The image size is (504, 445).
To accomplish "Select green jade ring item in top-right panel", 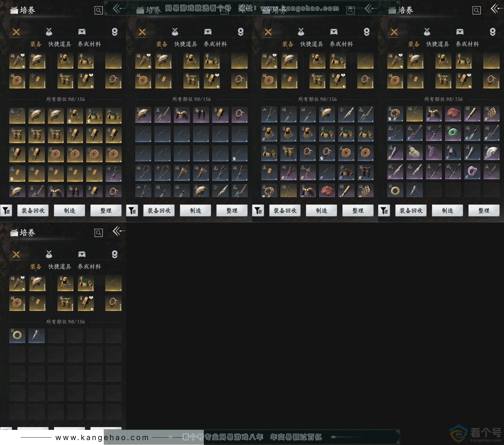I will point(453,133).
